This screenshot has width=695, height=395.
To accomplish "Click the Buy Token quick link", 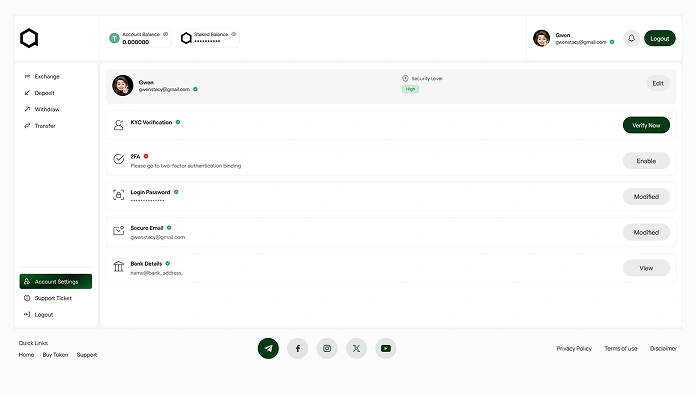I will tap(55, 355).
